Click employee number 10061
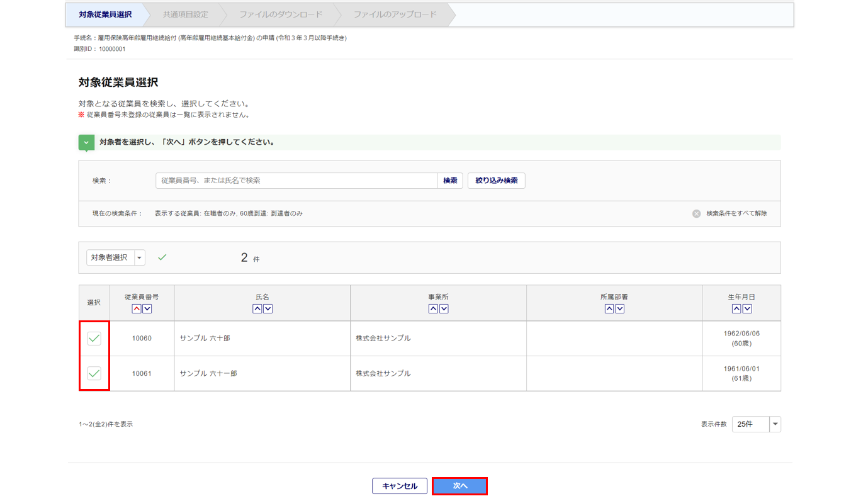Image resolution: width=868 pixels, height=501 pixels. (142, 374)
